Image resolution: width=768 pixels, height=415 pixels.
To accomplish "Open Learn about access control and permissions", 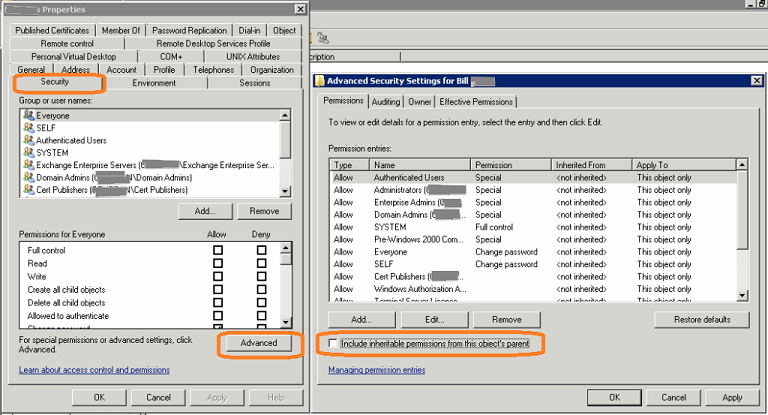I will tap(95, 370).
